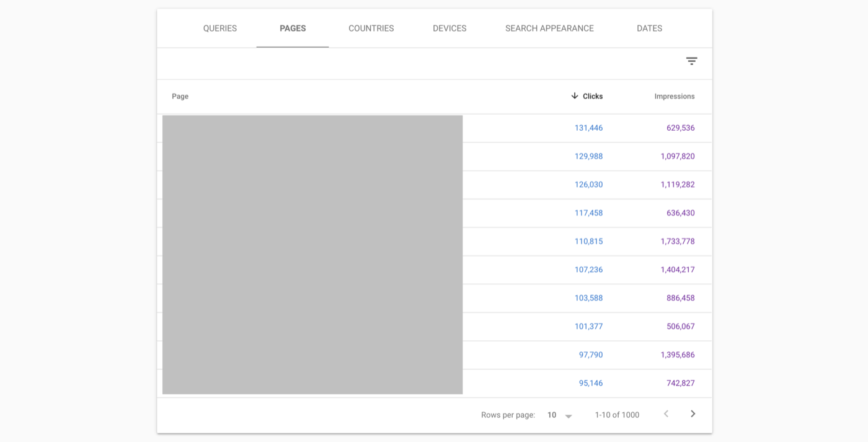The image size is (868, 442).
Task: Sort by the Clicks column header
Action: pyautogui.click(x=593, y=96)
